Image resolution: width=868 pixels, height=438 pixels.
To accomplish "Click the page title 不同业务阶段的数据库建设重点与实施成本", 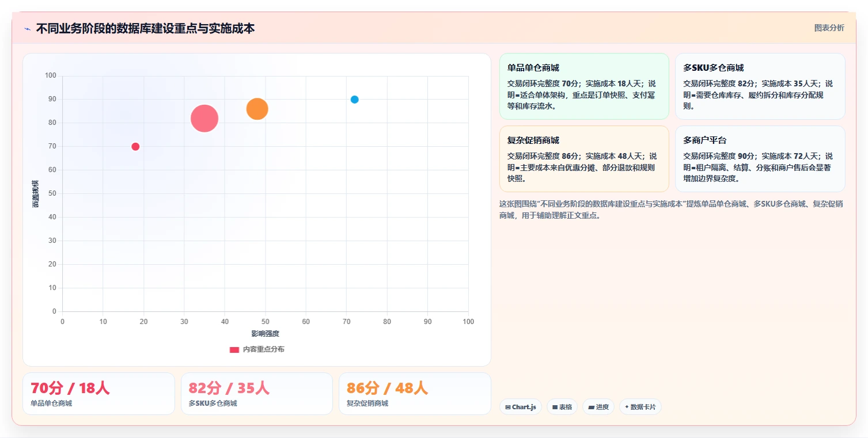I will point(145,29).
